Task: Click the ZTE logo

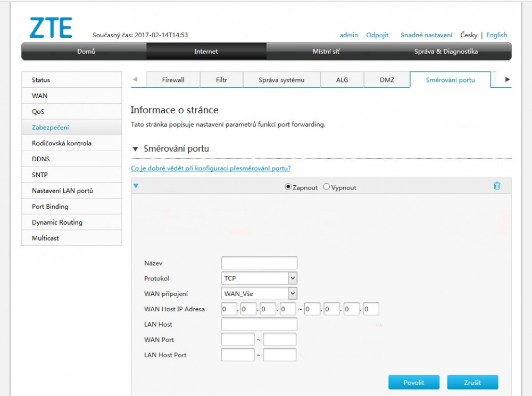Action: (51, 28)
